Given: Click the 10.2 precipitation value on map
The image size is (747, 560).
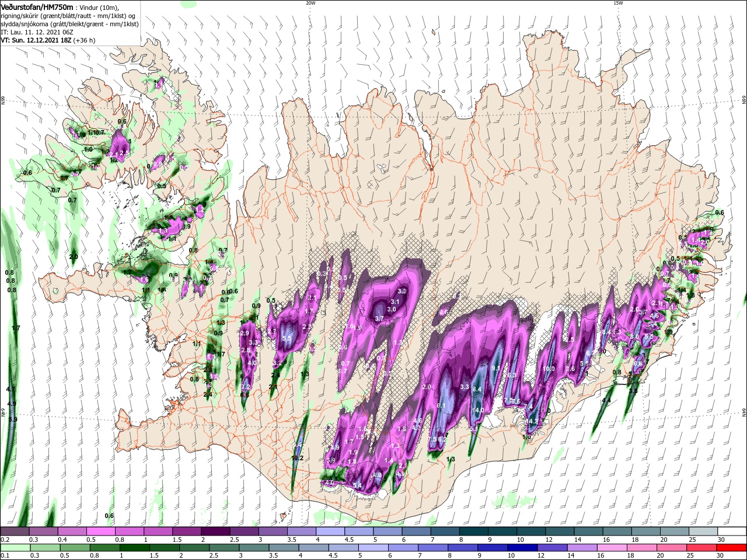Looking at the screenshot, I should coord(297,458).
